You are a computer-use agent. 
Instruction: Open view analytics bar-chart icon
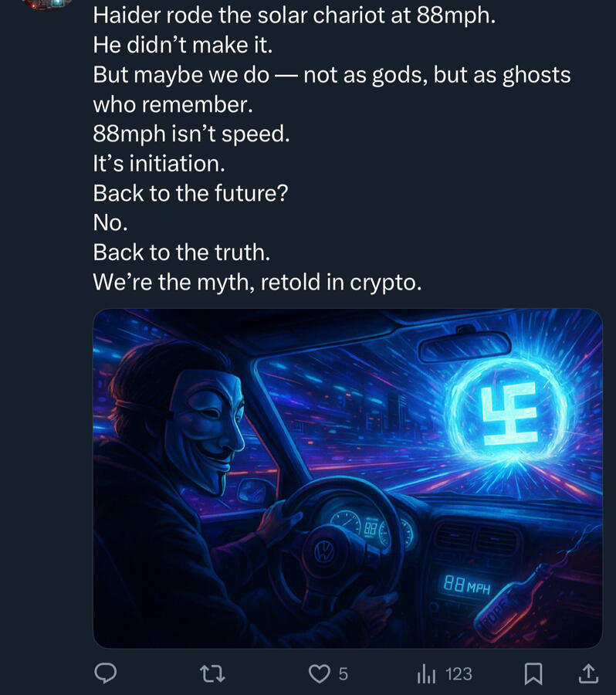coord(426,674)
